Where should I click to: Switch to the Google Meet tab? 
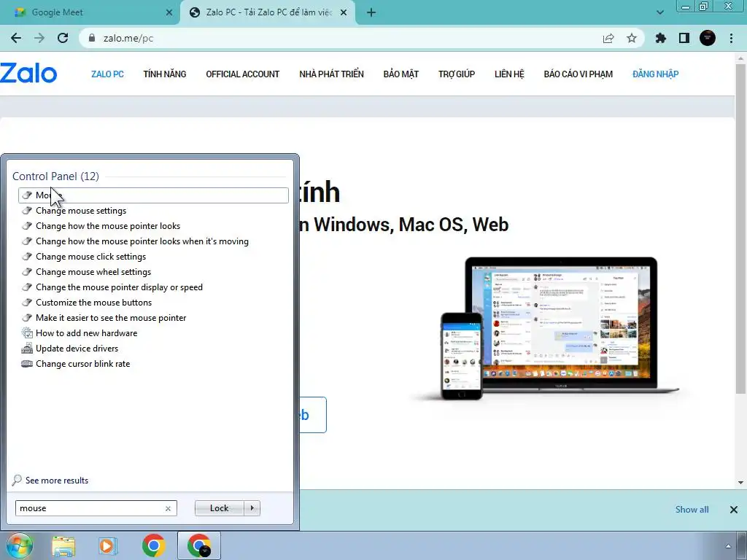click(90, 12)
